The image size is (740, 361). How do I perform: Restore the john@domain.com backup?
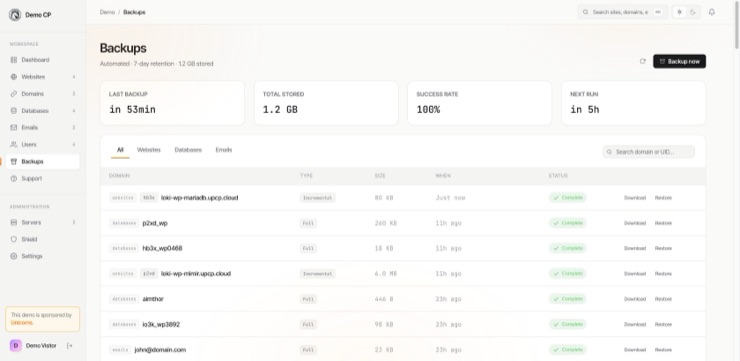(x=663, y=350)
